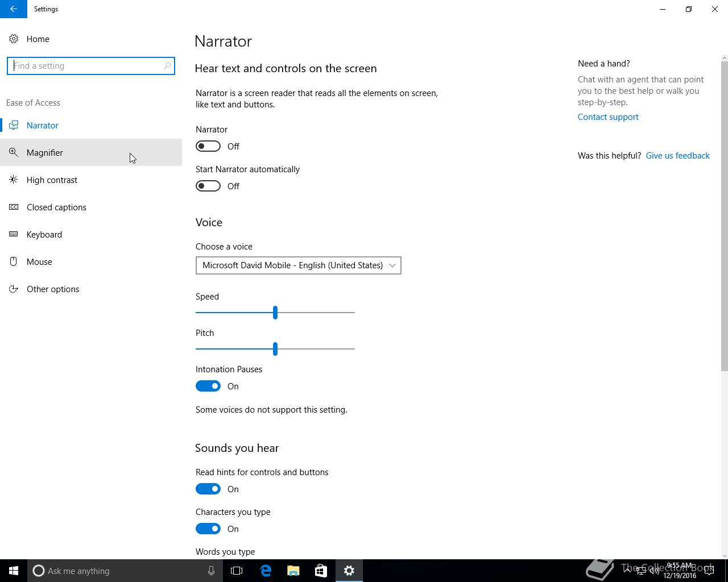Launch Microsoft Edge from the taskbar

point(266,571)
